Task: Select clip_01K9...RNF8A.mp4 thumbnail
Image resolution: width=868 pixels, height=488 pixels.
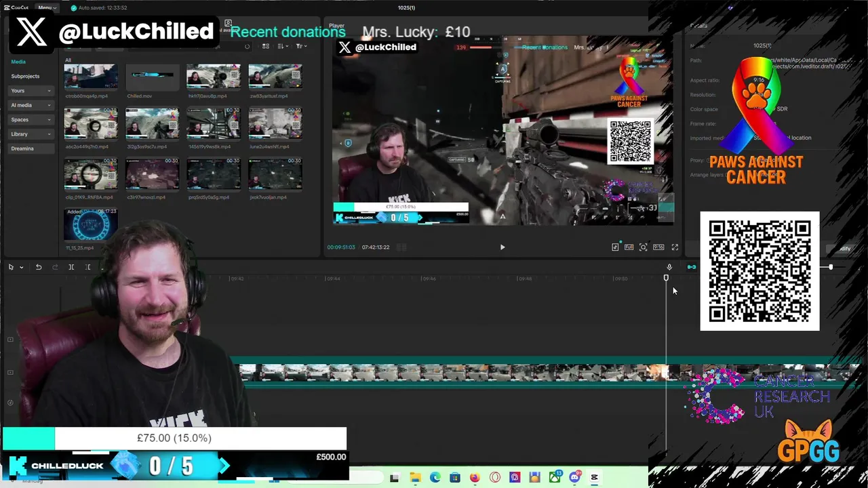Action: 90,174
